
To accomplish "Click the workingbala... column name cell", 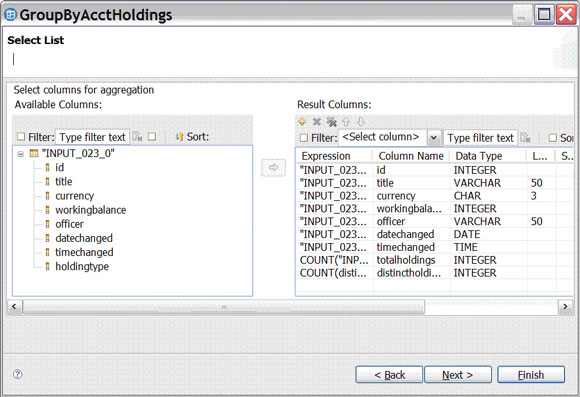I will pyautogui.click(x=409, y=209).
